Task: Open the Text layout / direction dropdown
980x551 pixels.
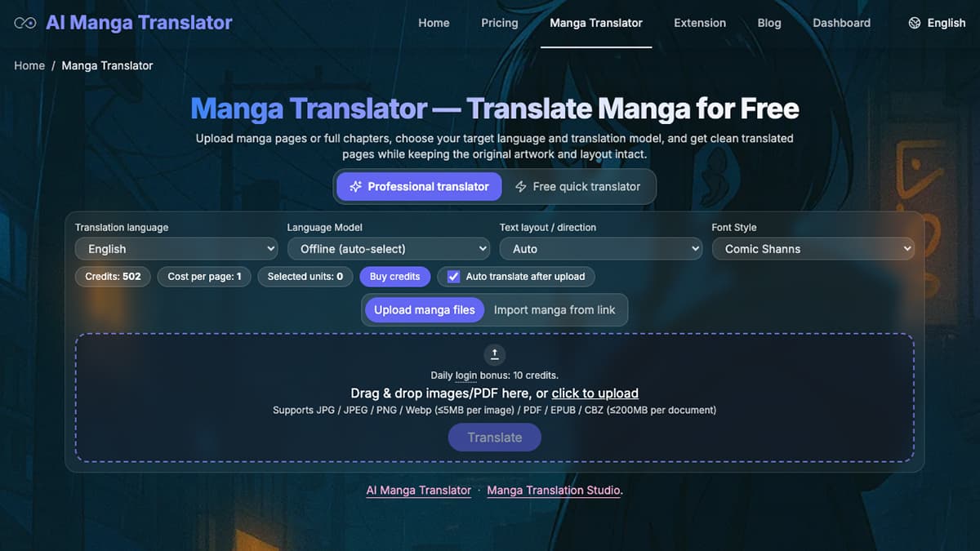Action: (601, 248)
